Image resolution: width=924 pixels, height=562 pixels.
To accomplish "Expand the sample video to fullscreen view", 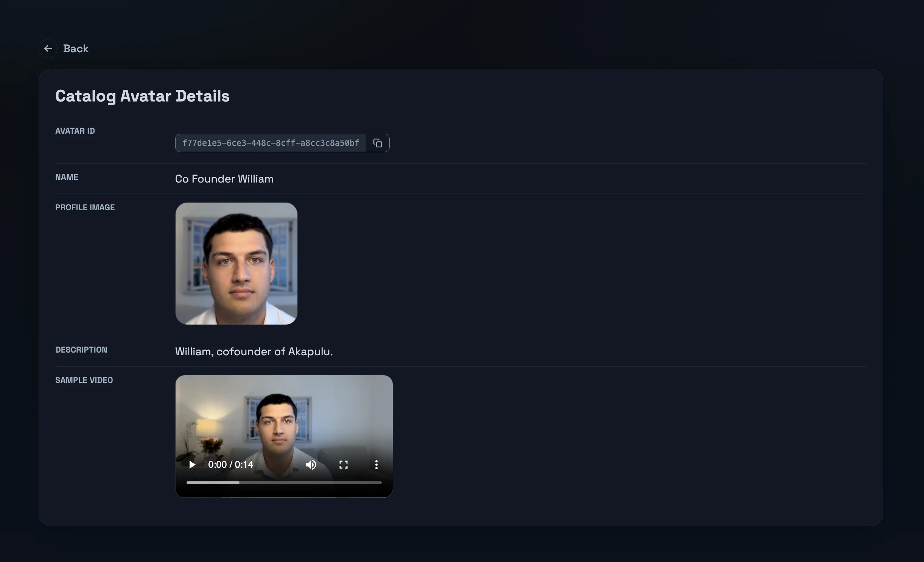I will [343, 464].
